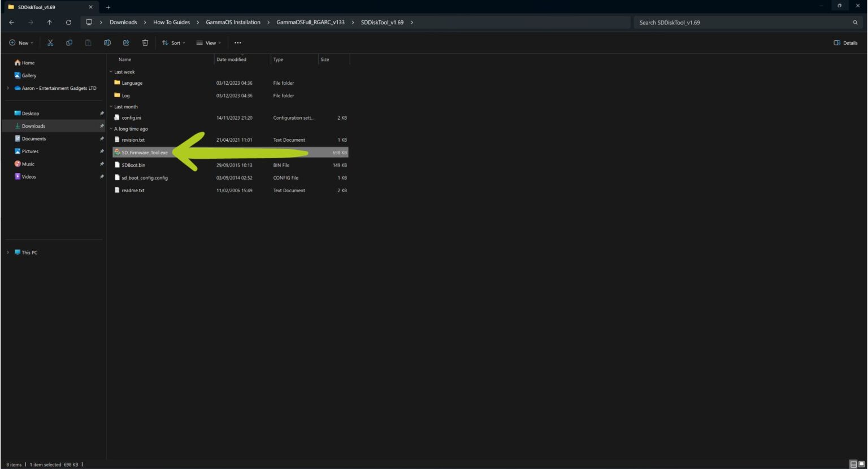Image resolution: width=868 pixels, height=469 pixels.
Task: Click the Rename icon in toolbar
Action: [x=107, y=43]
